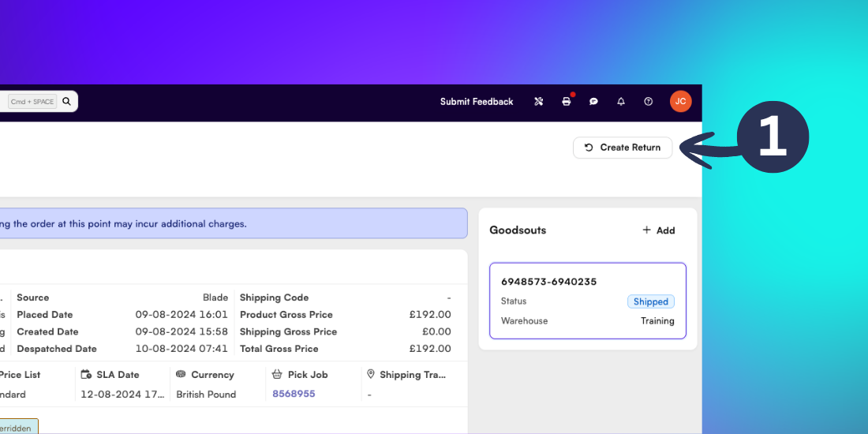Open the printer icon with red dot

[x=567, y=102]
